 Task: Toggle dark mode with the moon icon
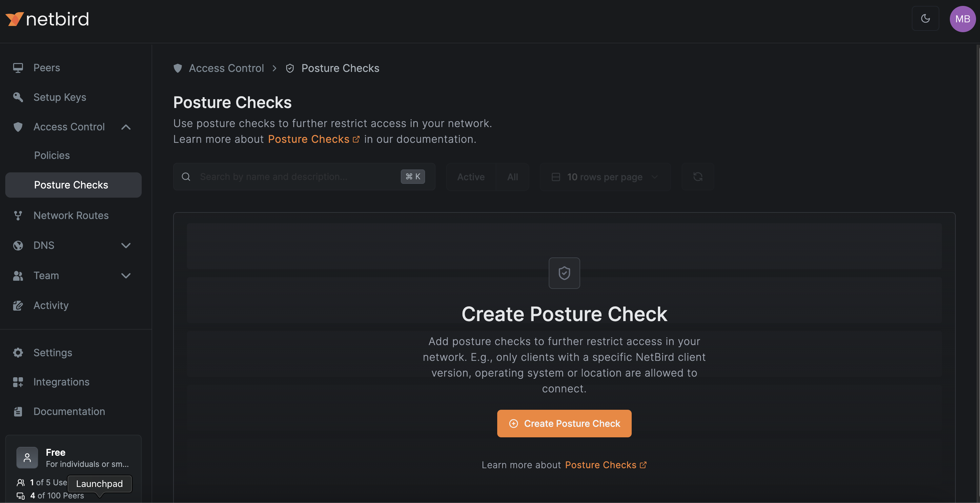tap(926, 18)
